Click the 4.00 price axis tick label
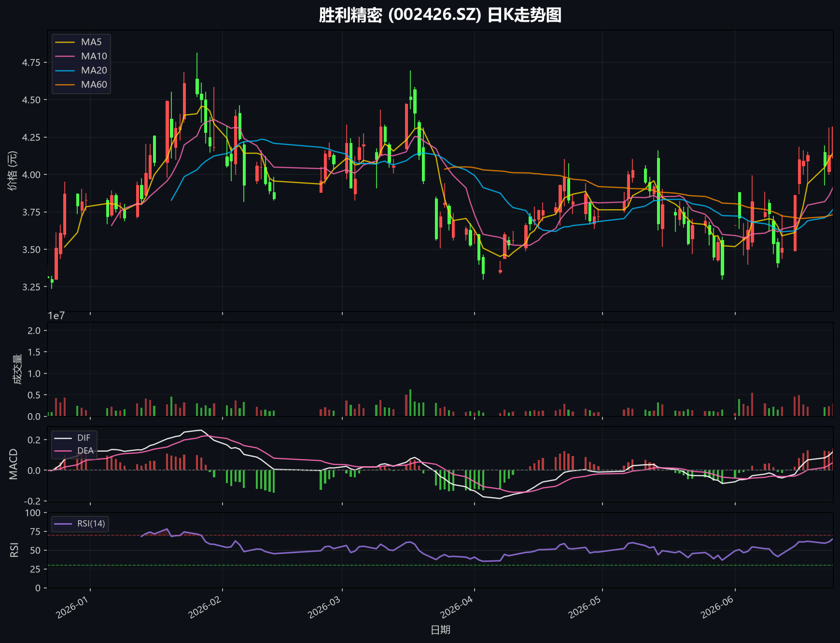Screen dimensions: 840x643 [x=31, y=175]
